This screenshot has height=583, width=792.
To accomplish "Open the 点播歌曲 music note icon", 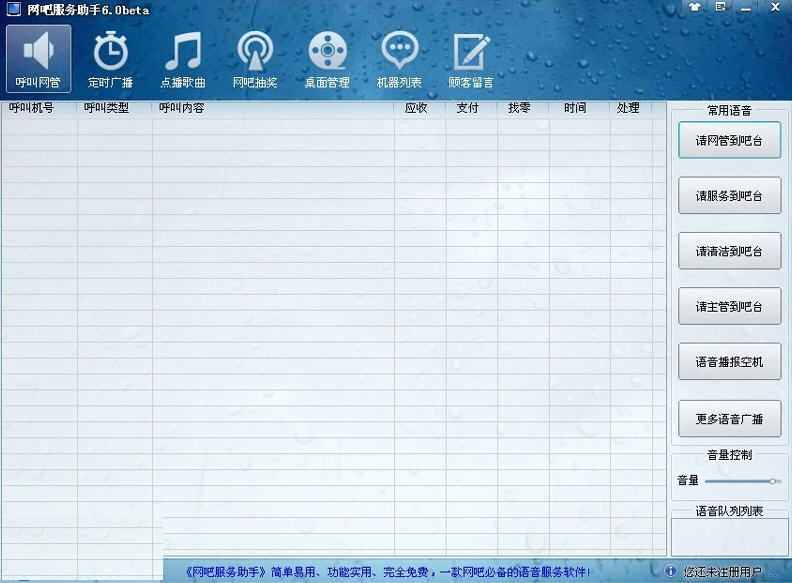I will tap(183, 59).
